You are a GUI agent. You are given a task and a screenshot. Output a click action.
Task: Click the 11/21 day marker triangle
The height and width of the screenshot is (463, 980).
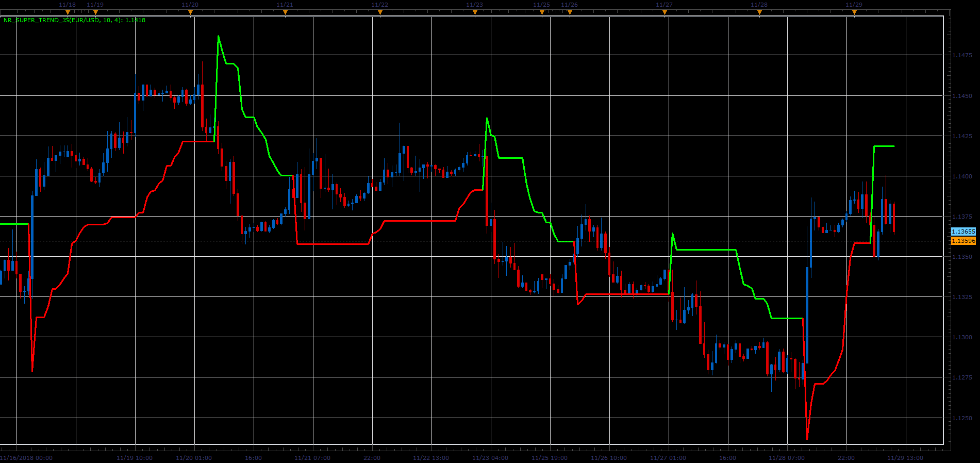[x=285, y=12]
